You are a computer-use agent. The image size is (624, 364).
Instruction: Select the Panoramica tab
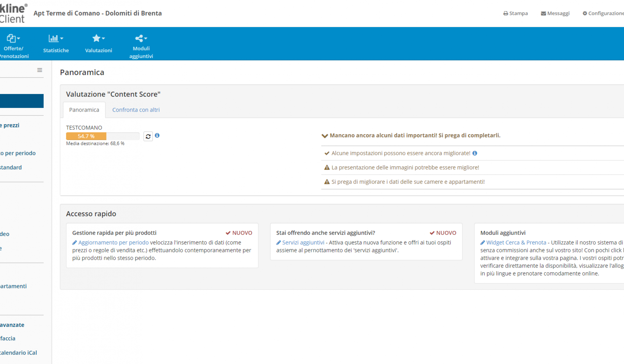84,110
